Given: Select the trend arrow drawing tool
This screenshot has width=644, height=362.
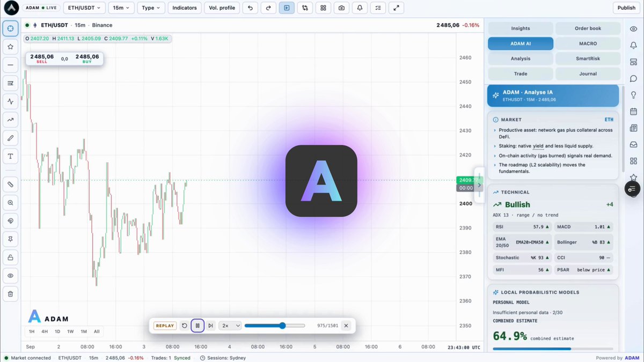Looking at the screenshot, I should 10,120.
